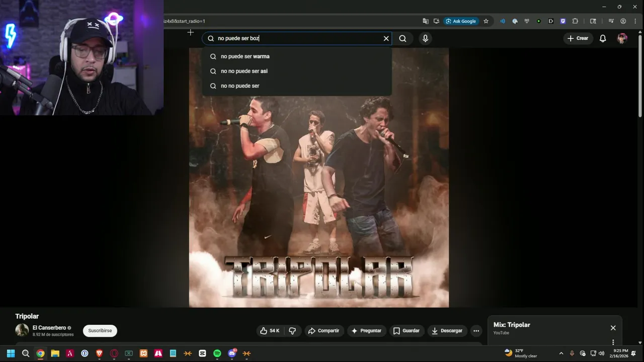Viewport: 644px width, 362px height.
Task: Click the Preguntar button
Action: pyautogui.click(x=366, y=331)
